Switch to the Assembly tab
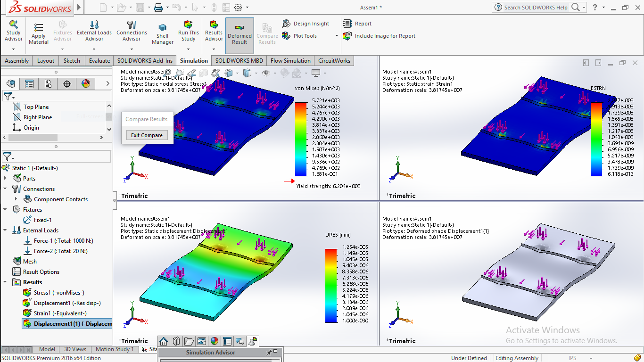This screenshot has height=362, width=644. point(17,61)
